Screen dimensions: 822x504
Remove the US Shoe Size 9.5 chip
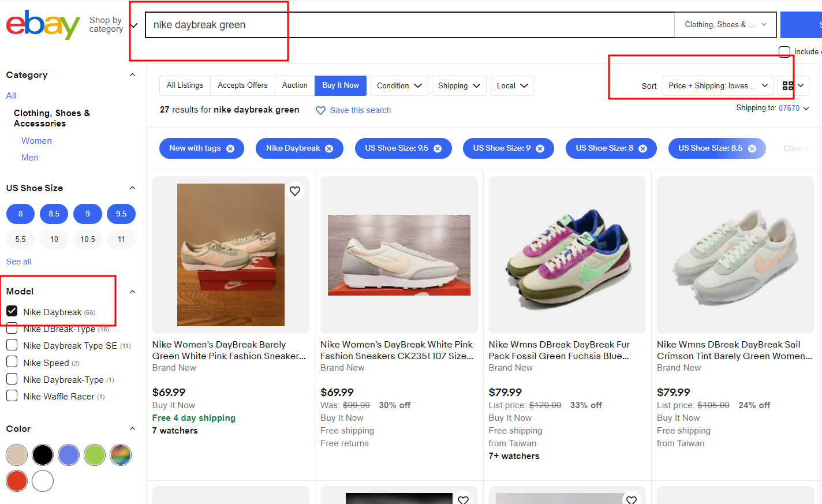(x=438, y=148)
